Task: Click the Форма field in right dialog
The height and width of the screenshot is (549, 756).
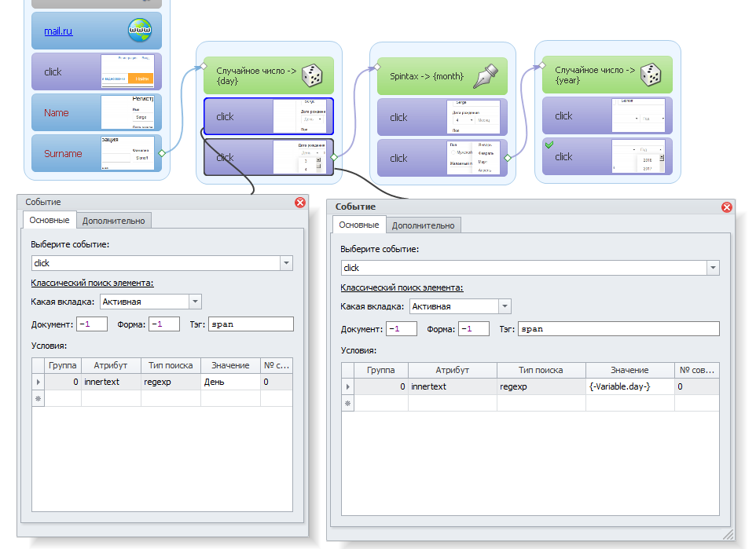Action: point(473,329)
